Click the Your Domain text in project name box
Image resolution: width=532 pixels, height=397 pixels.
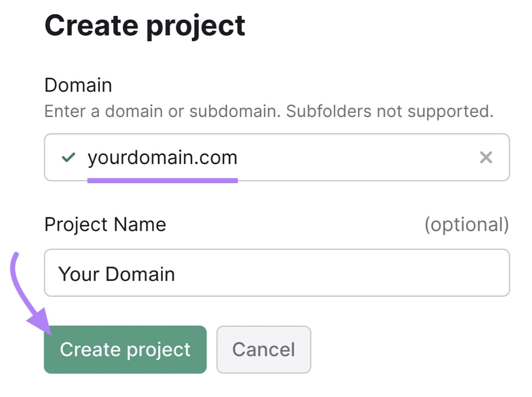click(x=117, y=274)
